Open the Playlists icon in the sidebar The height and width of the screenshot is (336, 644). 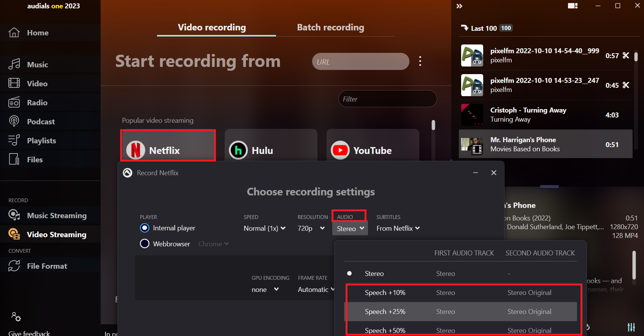(x=14, y=140)
